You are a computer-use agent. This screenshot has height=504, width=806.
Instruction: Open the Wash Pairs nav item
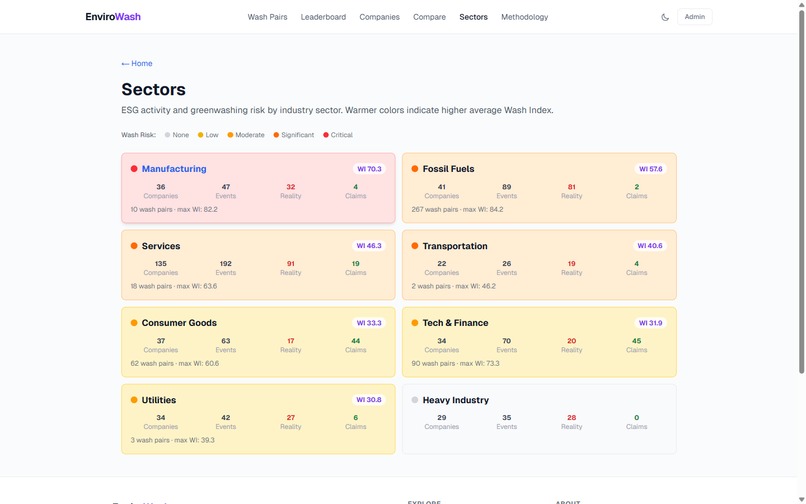(267, 17)
